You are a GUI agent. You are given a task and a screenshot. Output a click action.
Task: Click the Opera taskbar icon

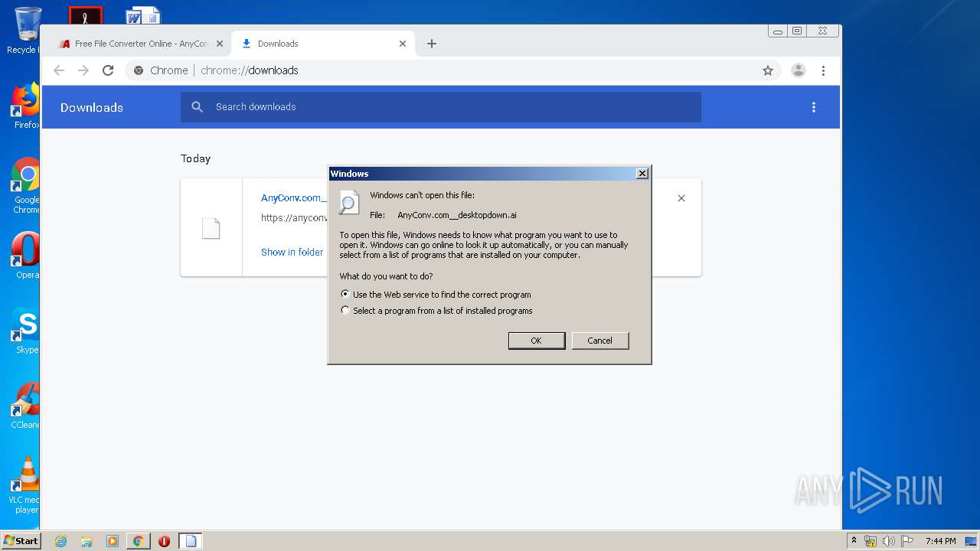pos(164,541)
